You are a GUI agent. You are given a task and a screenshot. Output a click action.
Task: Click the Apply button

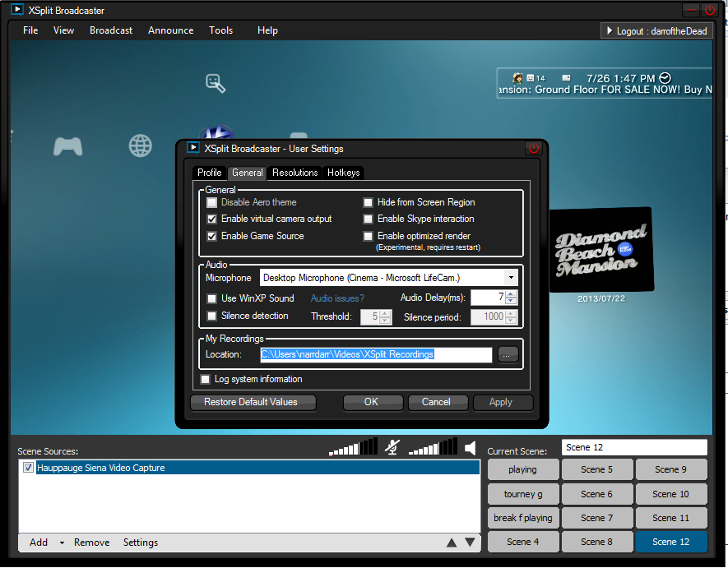503,402
